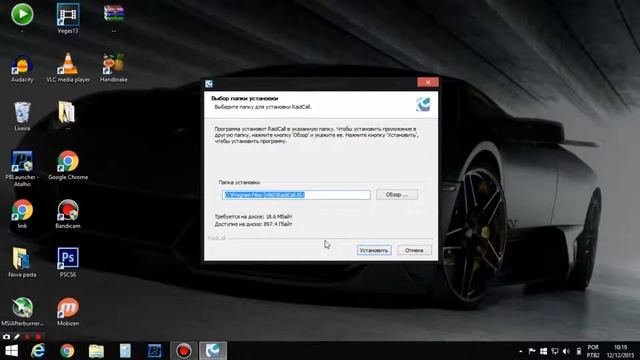The width and height of the screenshot is (640, 360).
Task: Click the volume speaker tray icon
Action: 566,351
